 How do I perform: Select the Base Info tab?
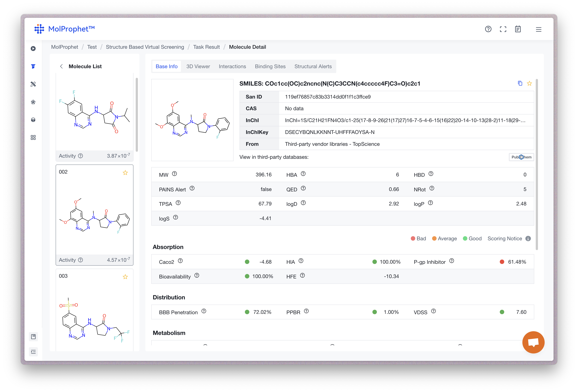point(167,66)
